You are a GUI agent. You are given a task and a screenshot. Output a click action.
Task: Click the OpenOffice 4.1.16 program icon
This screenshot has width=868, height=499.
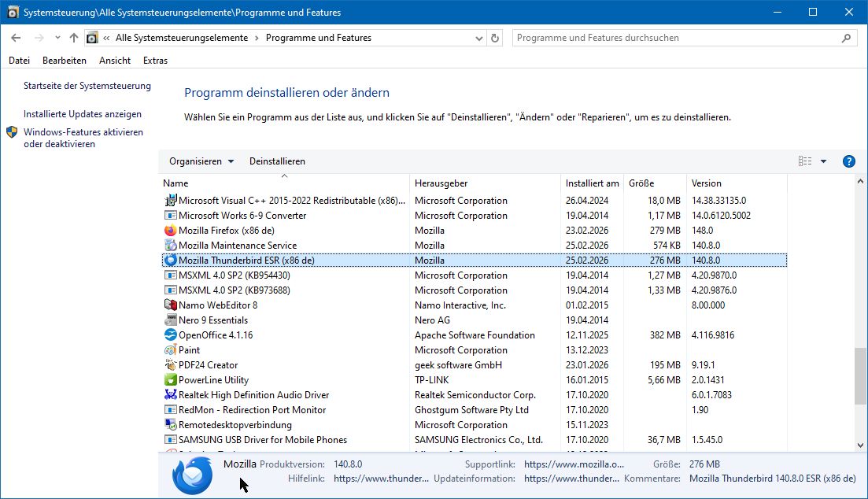tap(171, 335)
